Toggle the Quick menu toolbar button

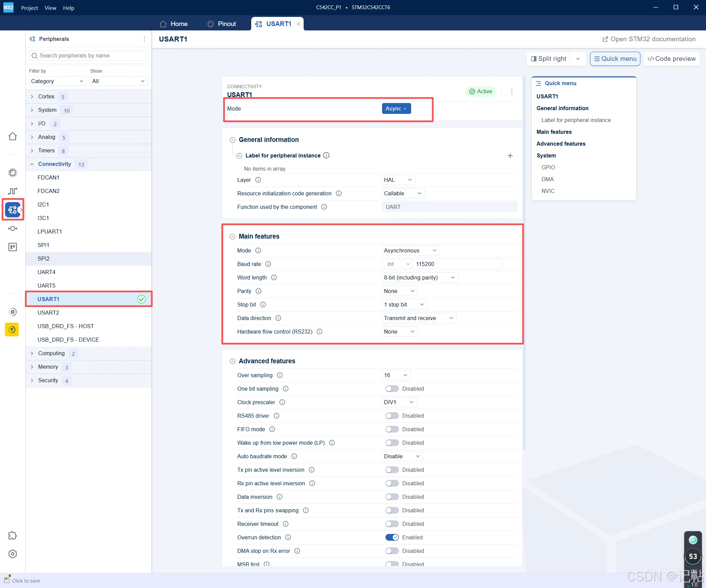(x=615, y=59)
